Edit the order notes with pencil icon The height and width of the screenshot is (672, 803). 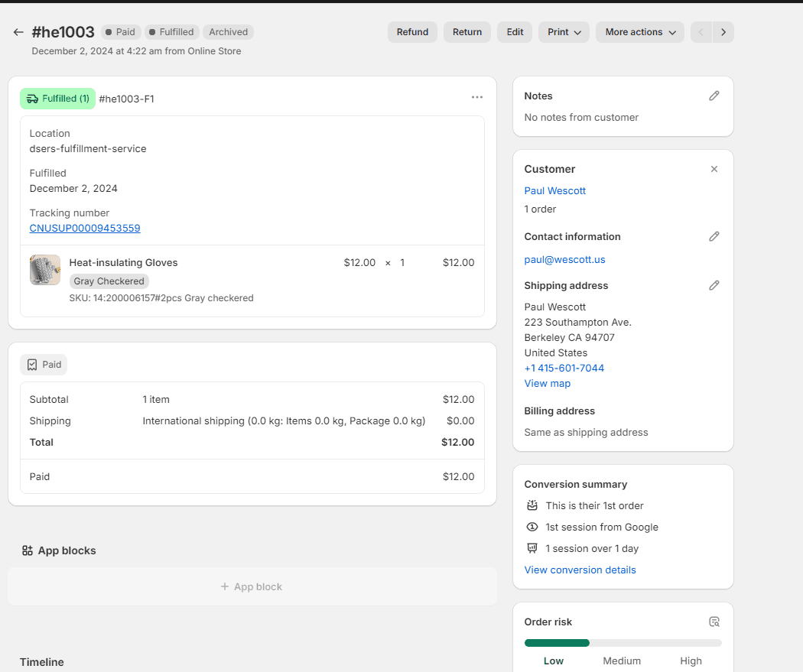(x=714, y=96)
